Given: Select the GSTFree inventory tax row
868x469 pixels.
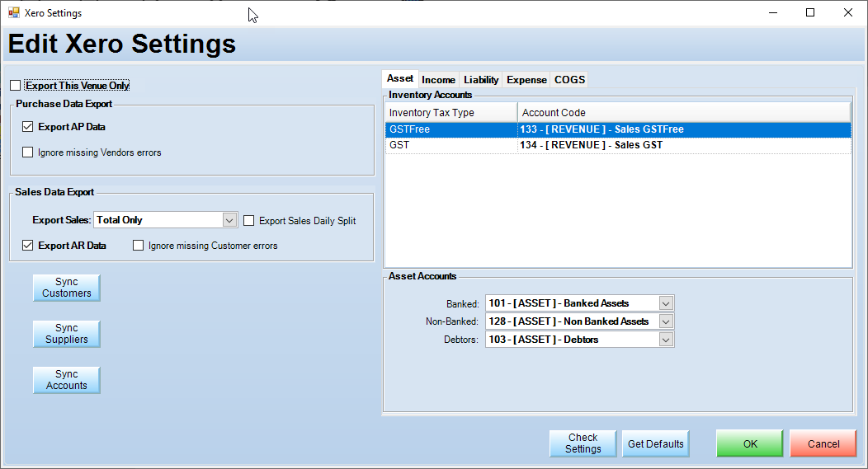Looking at the screenshot, I should [x=618, y=129].
